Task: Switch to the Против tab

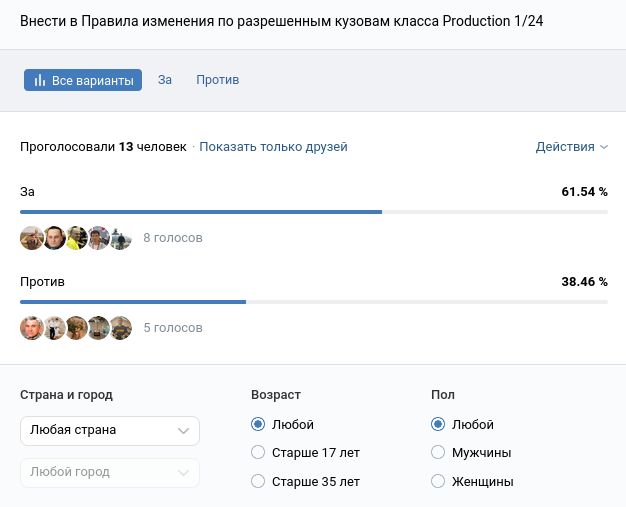Action: point(217,80)
